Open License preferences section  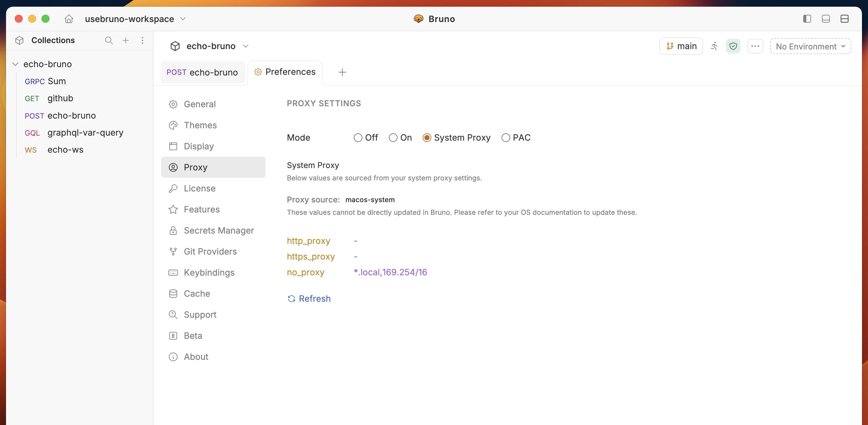213,188
